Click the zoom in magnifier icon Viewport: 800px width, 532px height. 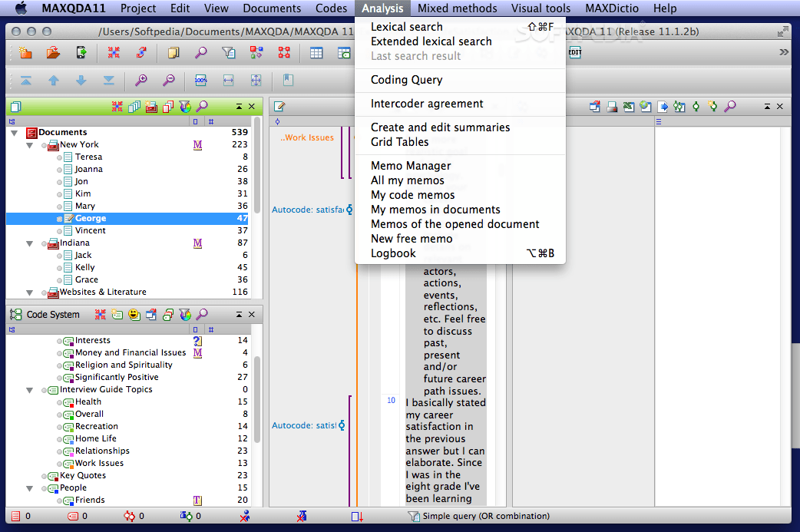pyautogui.click(x=140, y=80)
